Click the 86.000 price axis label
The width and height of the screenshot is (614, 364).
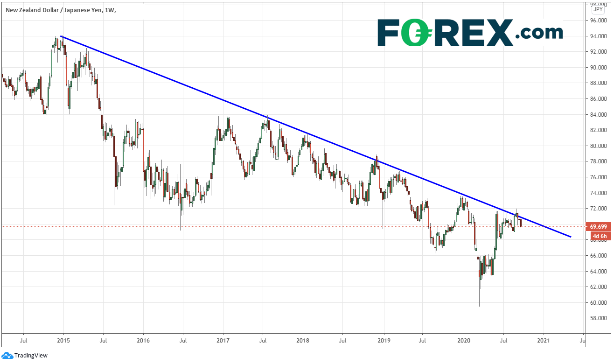tap(598, 99)
